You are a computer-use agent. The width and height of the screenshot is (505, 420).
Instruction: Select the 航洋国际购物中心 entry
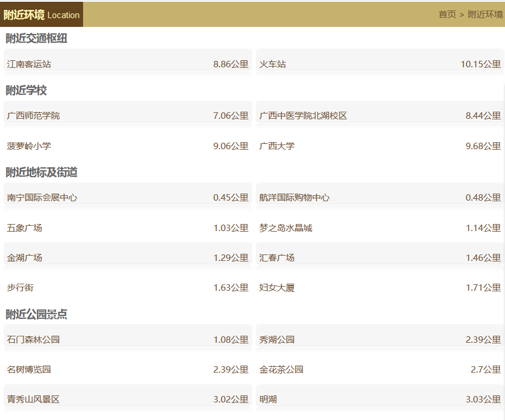(294, 198)
